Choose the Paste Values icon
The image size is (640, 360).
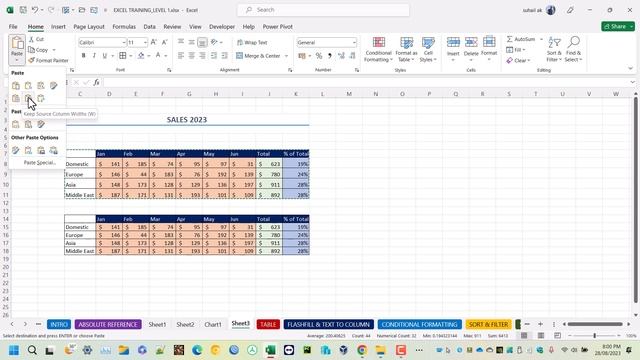(16, 124)
